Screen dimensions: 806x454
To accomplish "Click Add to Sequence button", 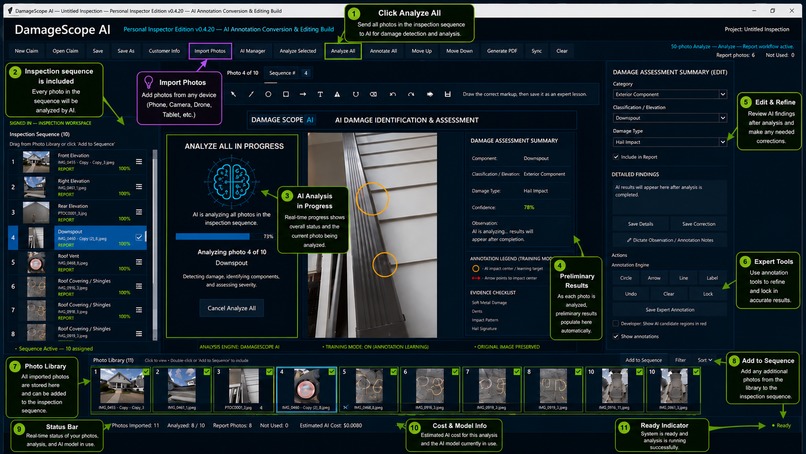I will click(644, 360).
